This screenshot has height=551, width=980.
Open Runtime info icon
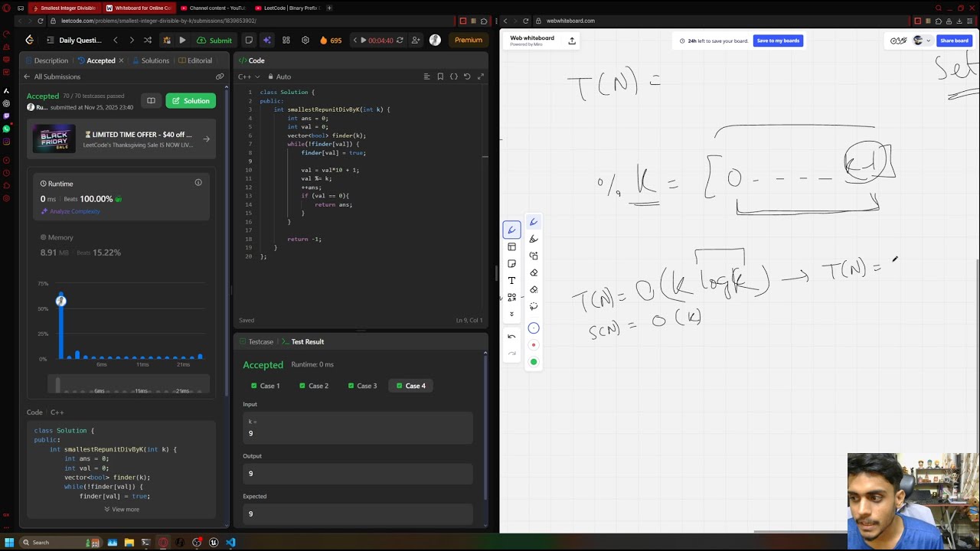(198, 182)
